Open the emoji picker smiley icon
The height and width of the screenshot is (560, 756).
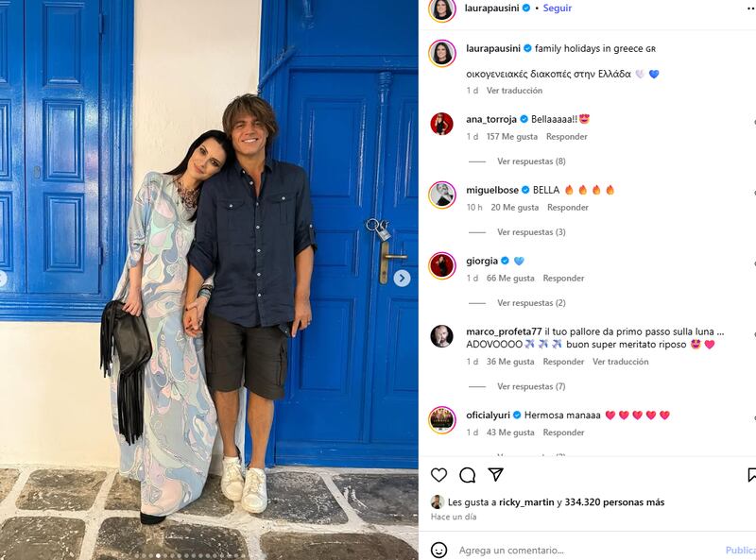[438, 550]
